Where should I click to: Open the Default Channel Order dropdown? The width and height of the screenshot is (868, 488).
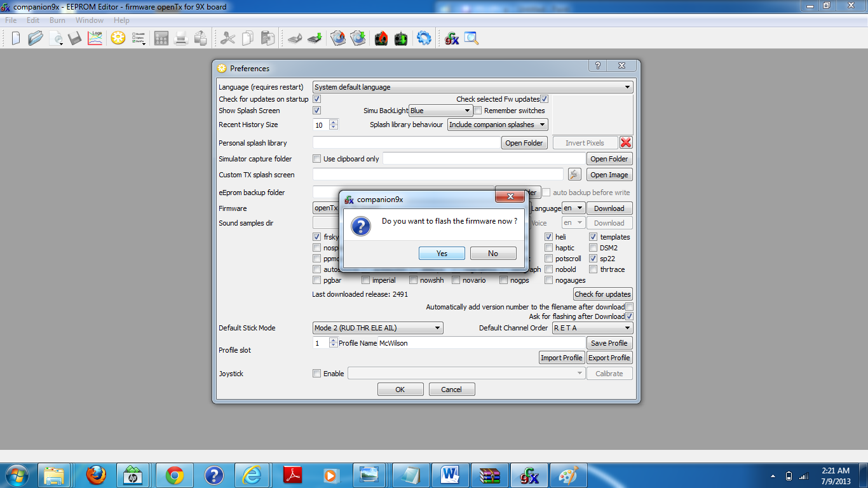click(592, 328)
